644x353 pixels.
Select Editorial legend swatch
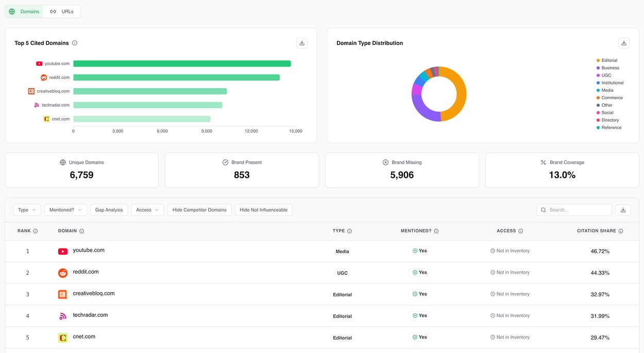(598, 60)
